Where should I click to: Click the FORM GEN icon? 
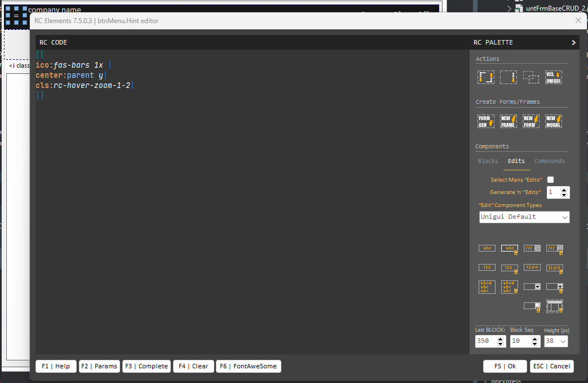486,121
